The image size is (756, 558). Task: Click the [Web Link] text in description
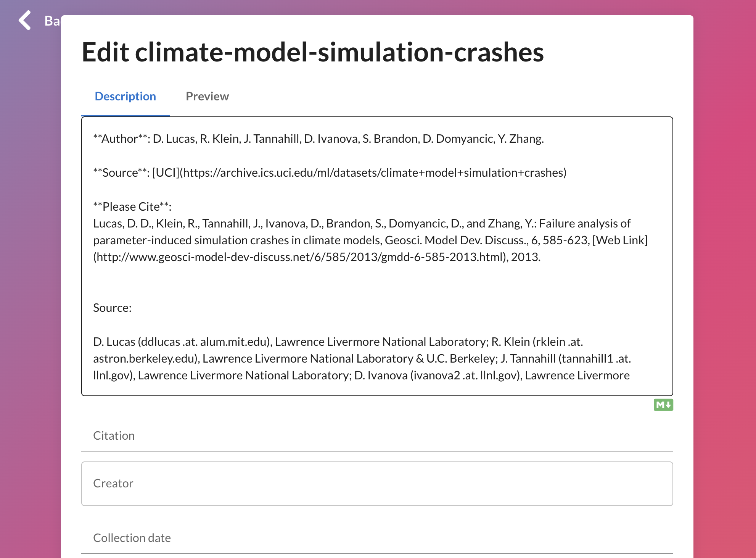click(x=619, y=240)
